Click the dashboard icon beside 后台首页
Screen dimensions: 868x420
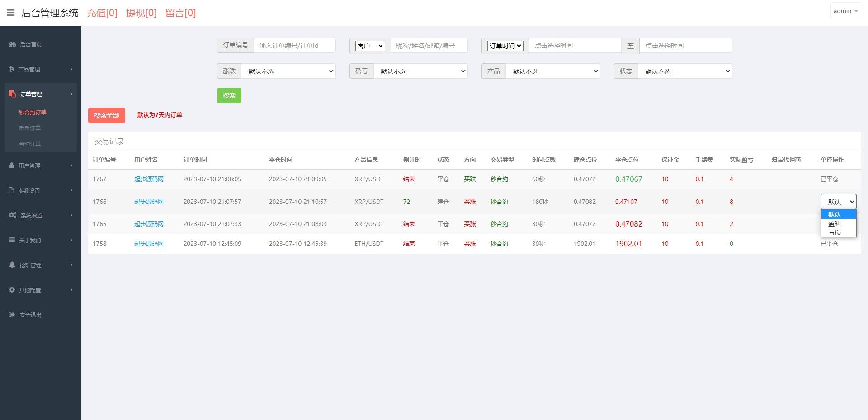(x=12, y=44)
